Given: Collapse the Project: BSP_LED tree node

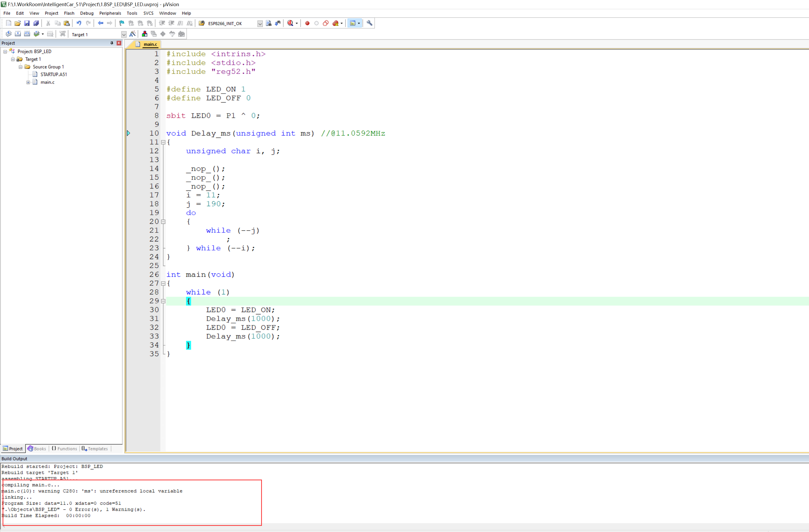Looking at the screenshot, I should point(5,52).
